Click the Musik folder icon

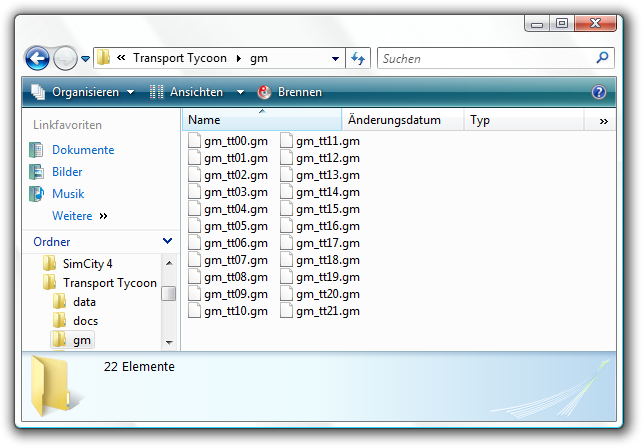click(x=36, y=194)
